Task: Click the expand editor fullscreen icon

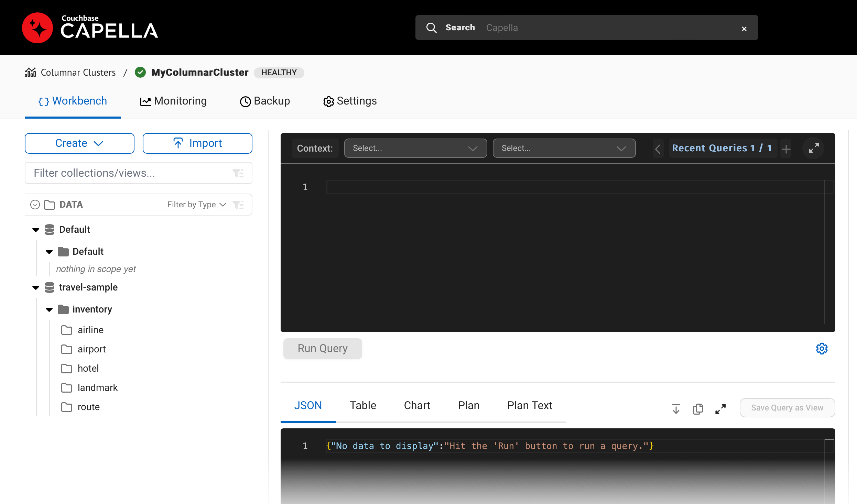Action: point(814,148)
